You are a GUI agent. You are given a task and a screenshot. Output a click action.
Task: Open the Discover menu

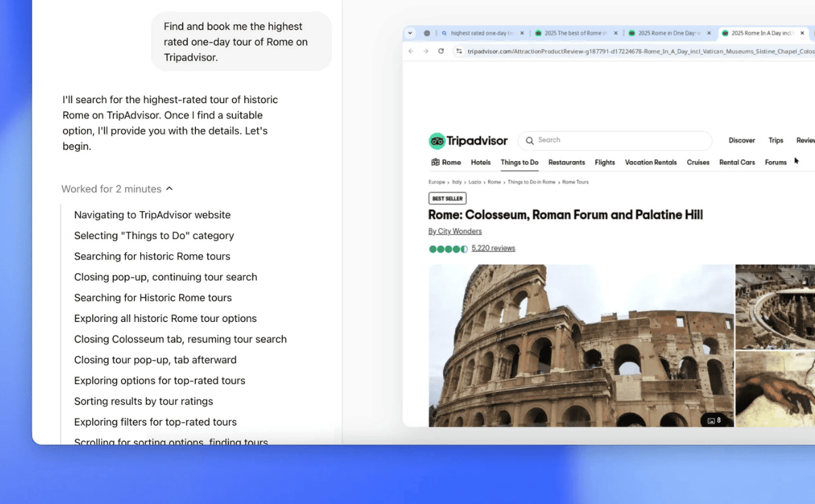click(742, 141)
